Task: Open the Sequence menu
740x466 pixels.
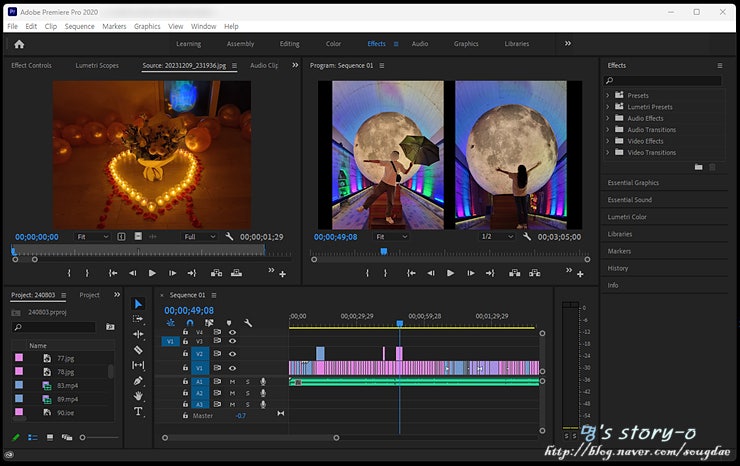Action: point(79,26)
